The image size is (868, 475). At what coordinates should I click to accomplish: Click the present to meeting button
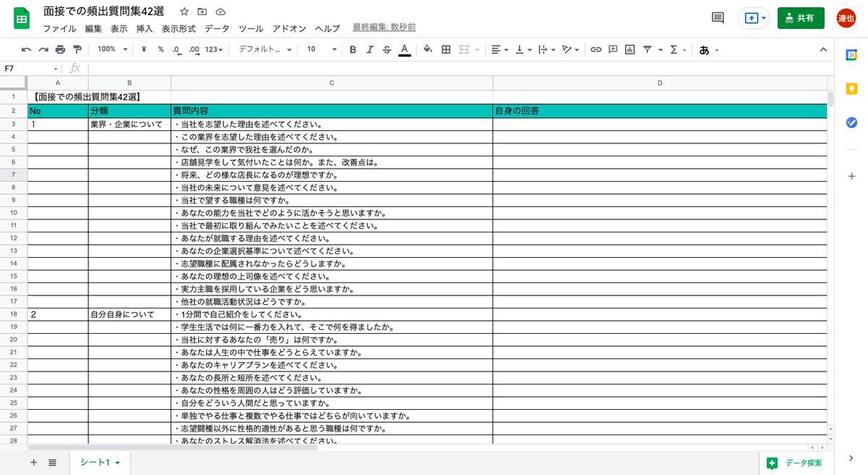754,18
